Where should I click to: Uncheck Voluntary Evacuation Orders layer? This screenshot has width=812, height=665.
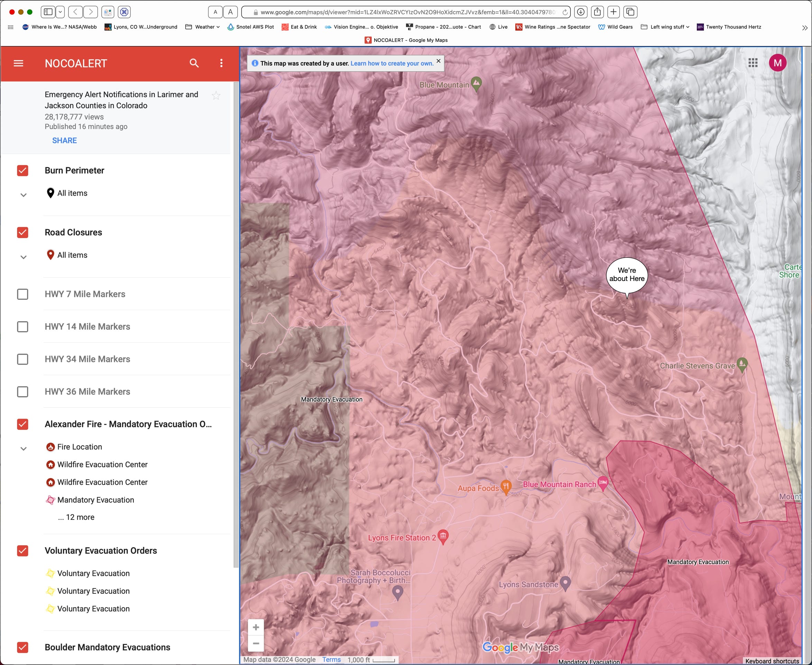[x=22, y=551]
